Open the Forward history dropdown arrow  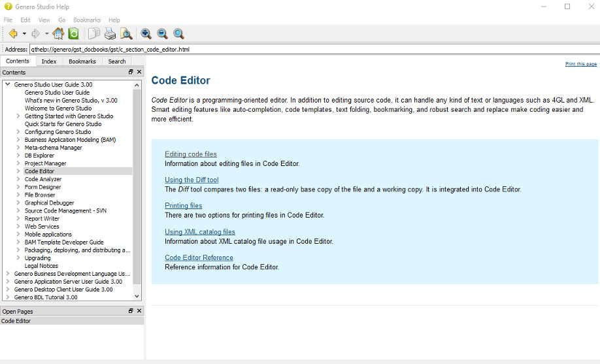46,34
